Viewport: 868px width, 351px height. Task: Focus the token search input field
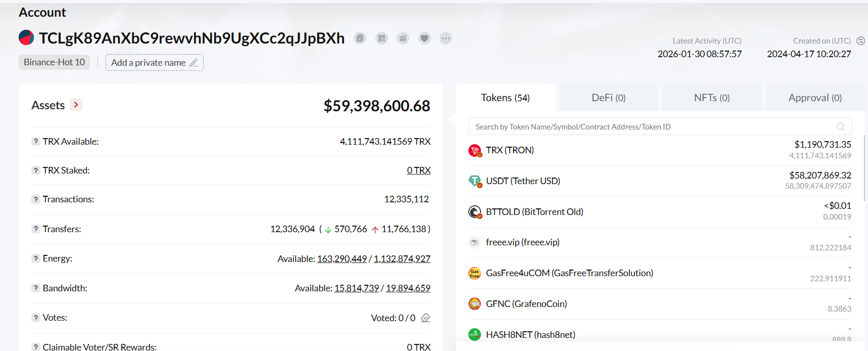pos(660,126)
